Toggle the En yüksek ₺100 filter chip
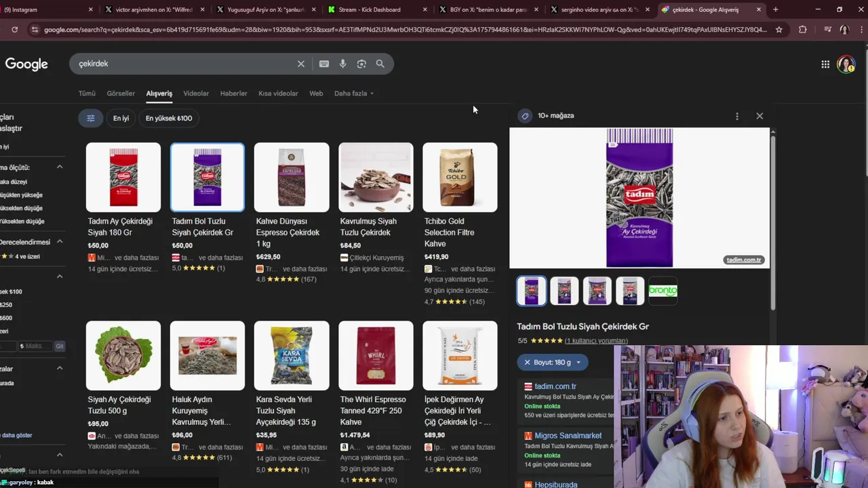868x488 pixels. (169, 118)
